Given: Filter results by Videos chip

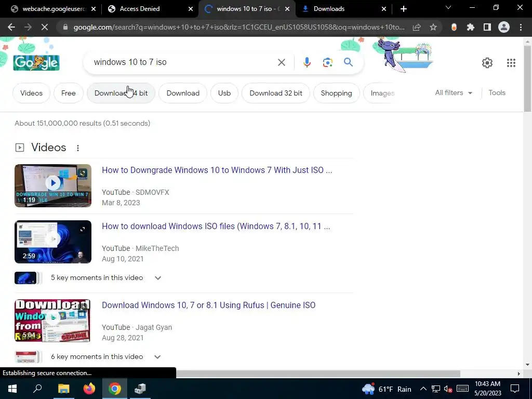Looking at the screenshot, I should tap(31, 94).
